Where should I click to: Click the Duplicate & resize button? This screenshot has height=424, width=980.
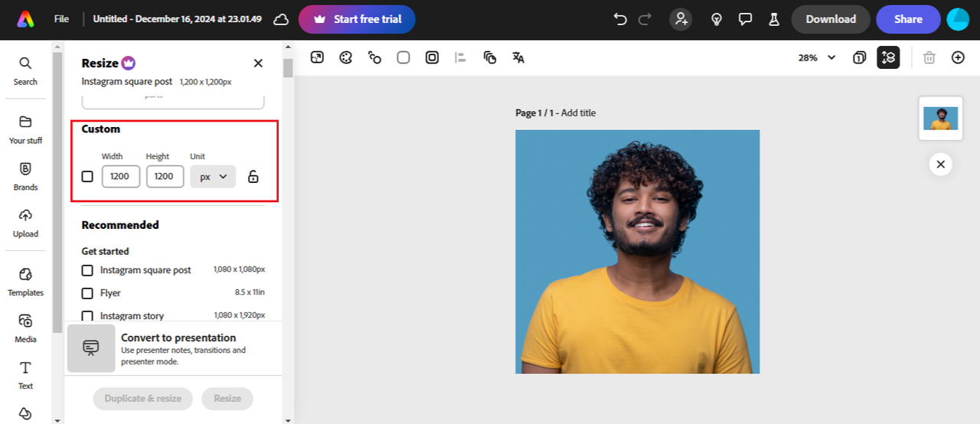[143, 398]
